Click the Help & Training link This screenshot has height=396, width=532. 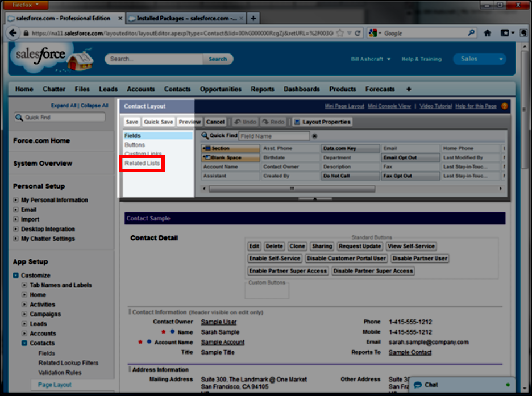[x=422, y=59]
